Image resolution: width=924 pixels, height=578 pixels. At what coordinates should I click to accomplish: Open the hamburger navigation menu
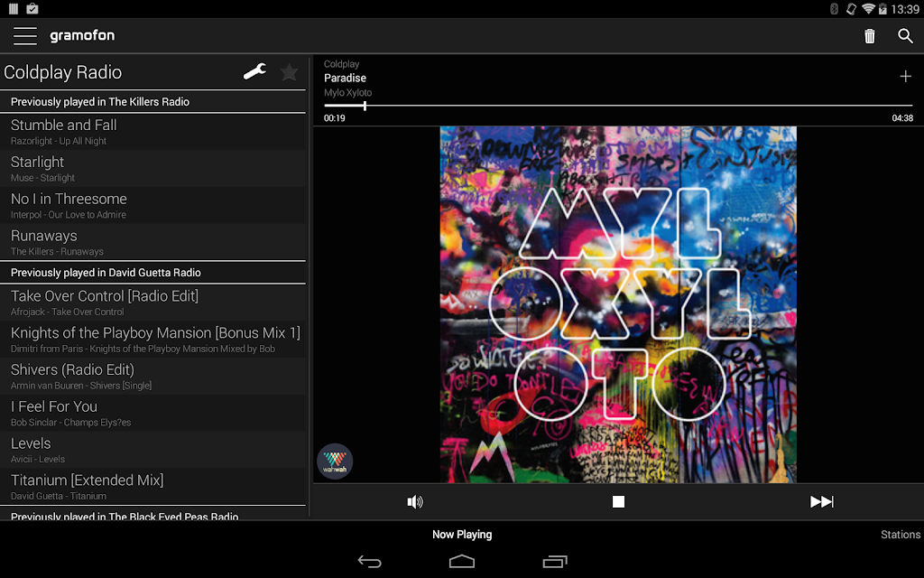click(24, 35)
